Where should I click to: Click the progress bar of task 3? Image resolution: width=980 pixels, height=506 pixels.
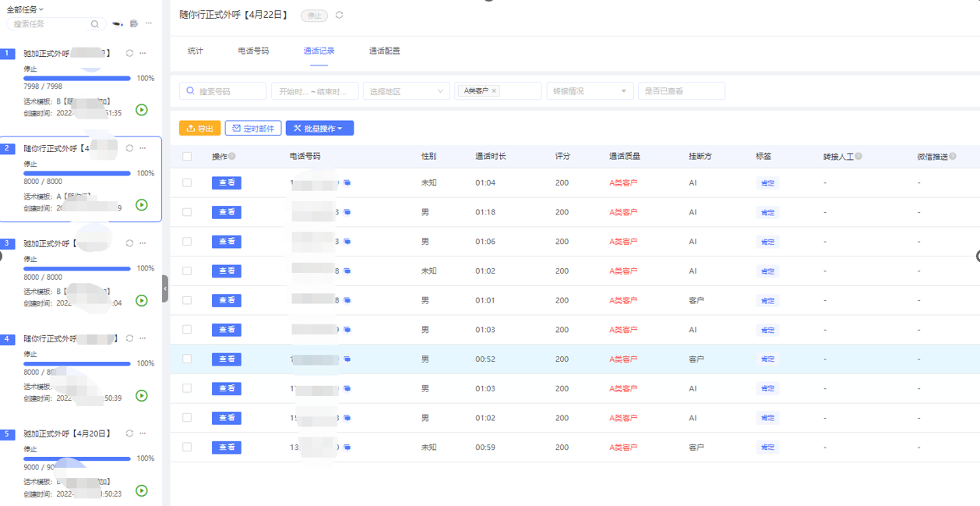[x=77, y=268]
